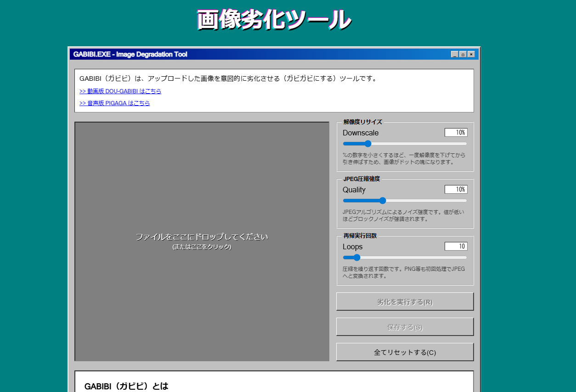The width and height of the screenshot is (576, 392).
Task: Click the 解像度リサイズ group label
Action: [x=362, y=122]
